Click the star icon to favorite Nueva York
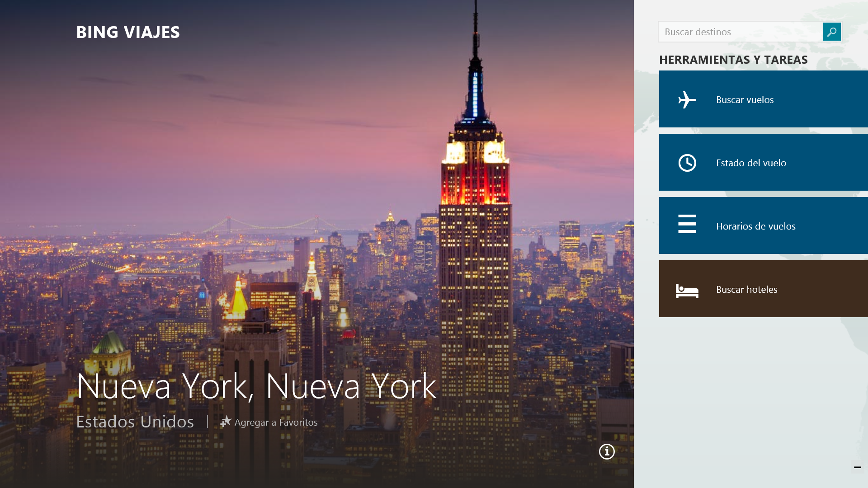The width and height of the screenshot is (868, 488). pyautogui.click(x=226, y=422)
